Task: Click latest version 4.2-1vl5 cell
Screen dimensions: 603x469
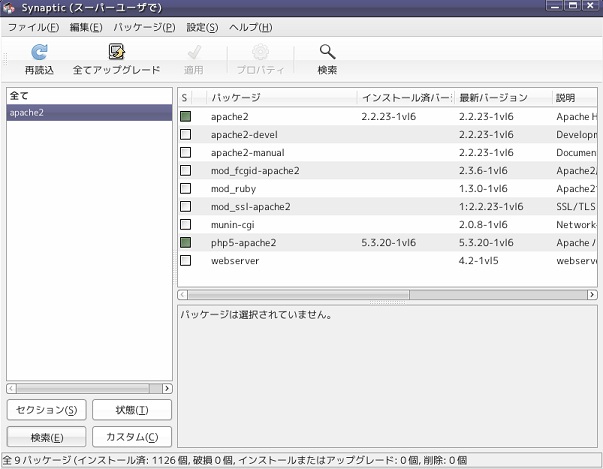Action: (479, 261)
